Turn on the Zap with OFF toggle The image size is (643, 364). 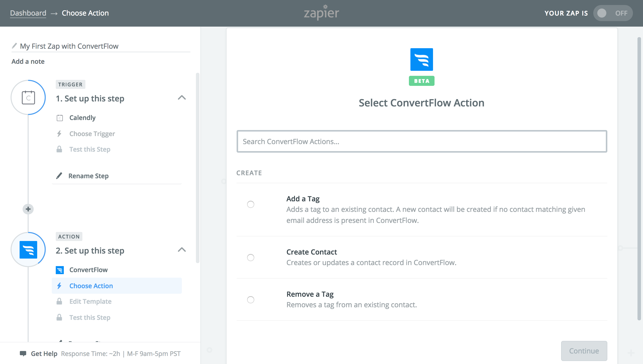(x=612, y=13)
